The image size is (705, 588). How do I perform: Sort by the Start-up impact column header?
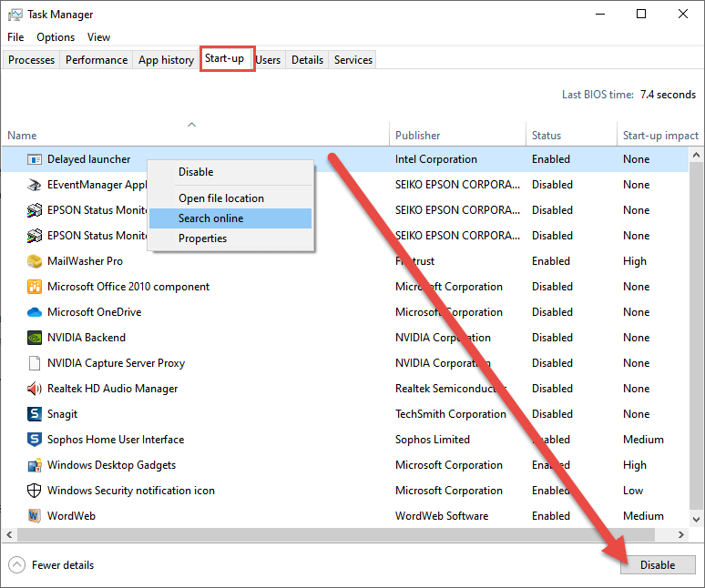coord(660,136)
